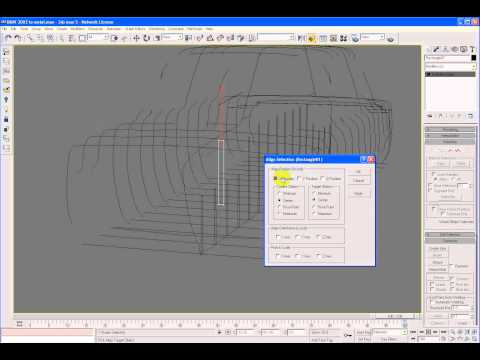Image resolution: width=480 pixels, height=360 pixels.
Task: Click the large key icon beside Auto Key
Action: pos(347,335)
